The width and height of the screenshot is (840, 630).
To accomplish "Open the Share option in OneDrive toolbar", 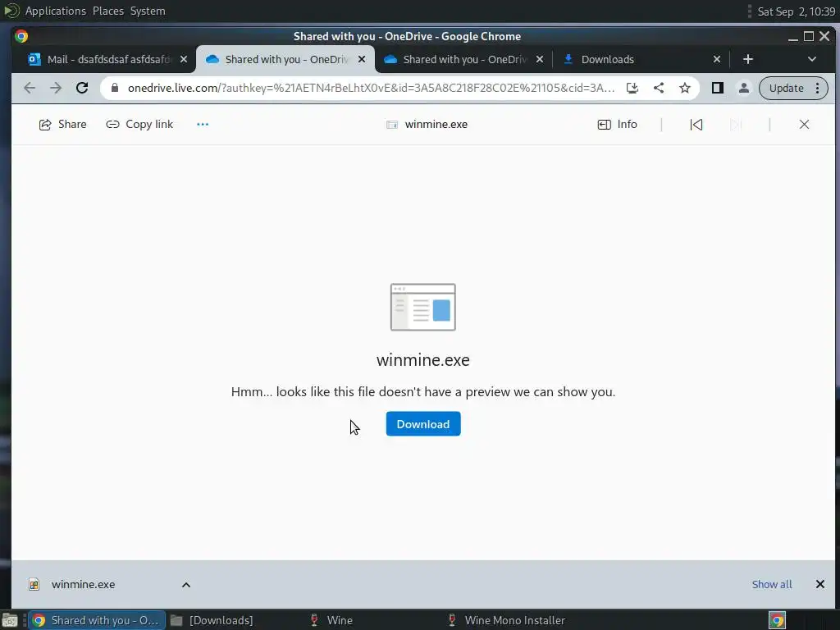I will click(62, 125).
